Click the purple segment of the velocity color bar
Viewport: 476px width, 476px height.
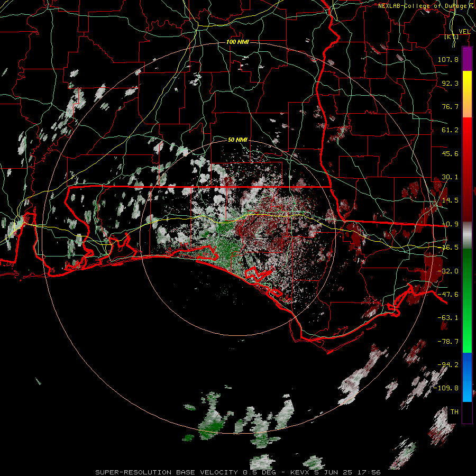point(467,59)
